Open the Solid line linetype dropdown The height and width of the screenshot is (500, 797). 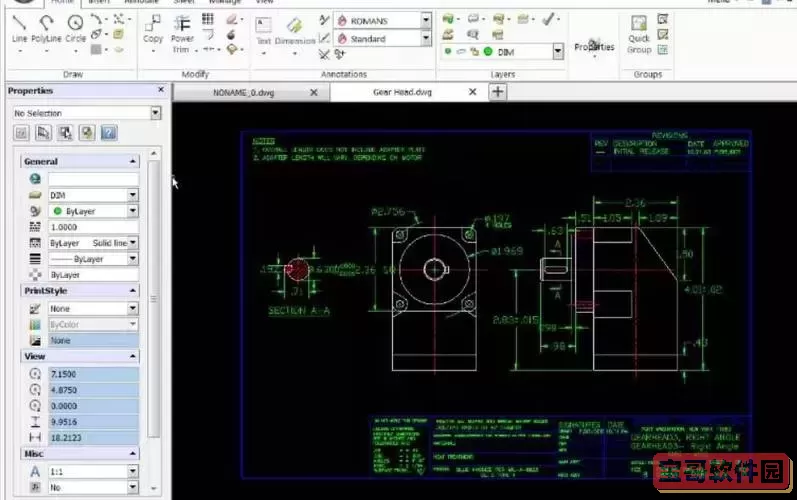click(133, 243)
